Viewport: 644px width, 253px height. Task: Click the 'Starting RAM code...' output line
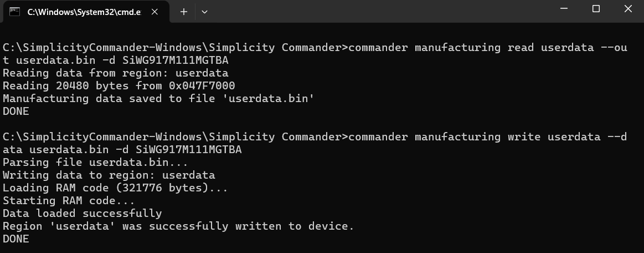(69, 201)
